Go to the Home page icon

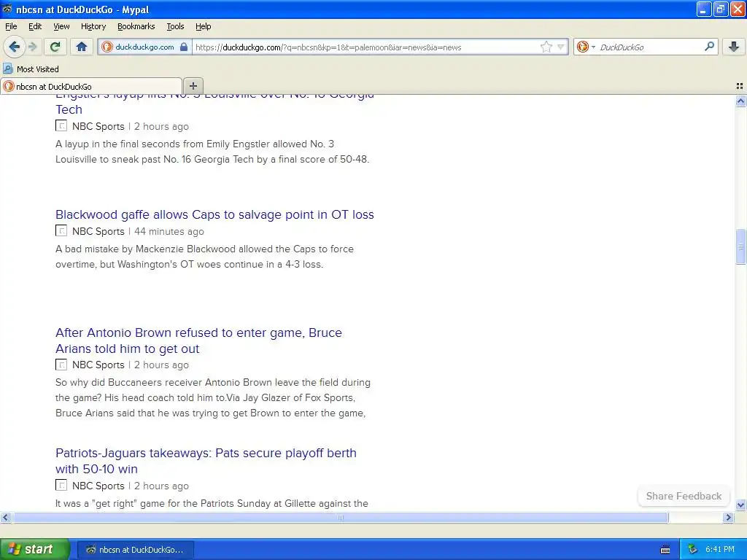click(x=82, y=47)
